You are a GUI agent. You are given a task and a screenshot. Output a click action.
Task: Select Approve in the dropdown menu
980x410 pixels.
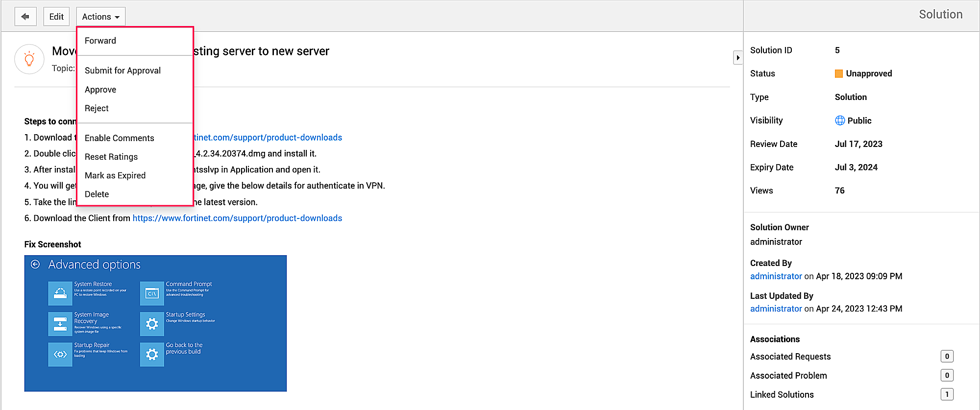100,90
